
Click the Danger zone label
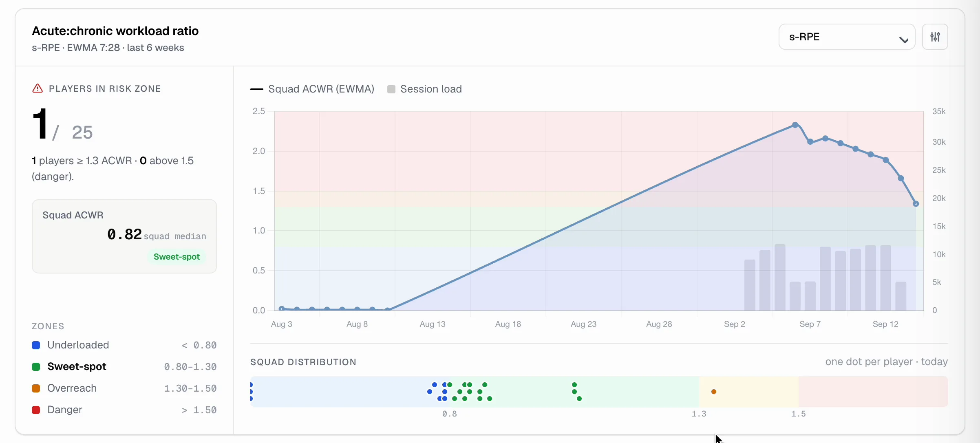(65, 410)
